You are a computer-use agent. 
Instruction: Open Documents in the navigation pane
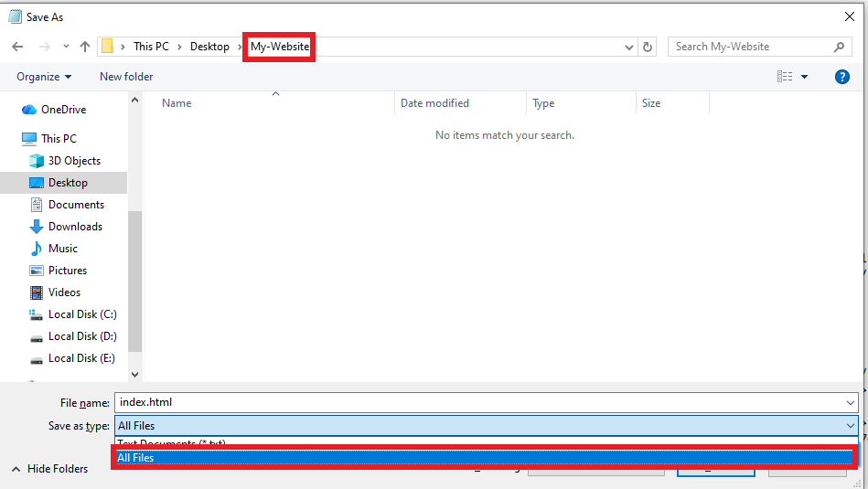[76, 205]
